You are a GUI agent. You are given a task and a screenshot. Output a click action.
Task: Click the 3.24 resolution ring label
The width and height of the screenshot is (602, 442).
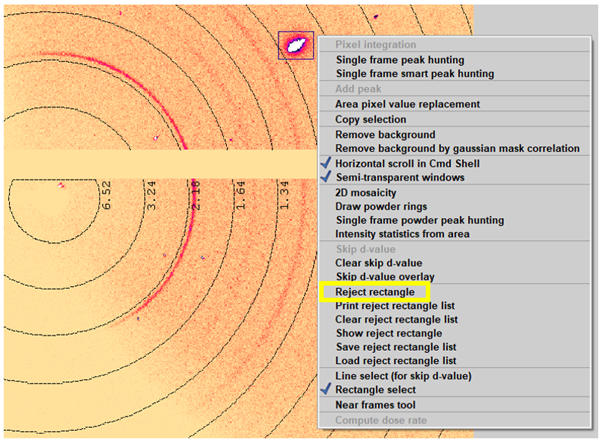click(x=151, y=195)
